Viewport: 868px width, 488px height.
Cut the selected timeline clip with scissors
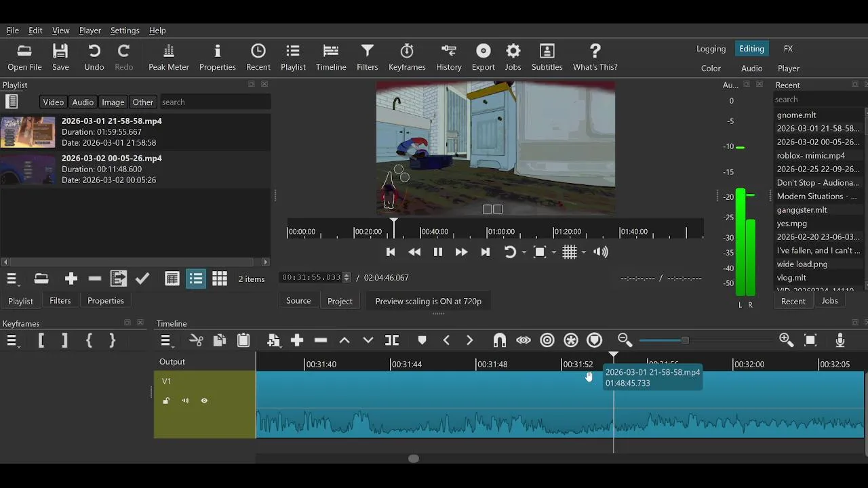coord(196,340)
